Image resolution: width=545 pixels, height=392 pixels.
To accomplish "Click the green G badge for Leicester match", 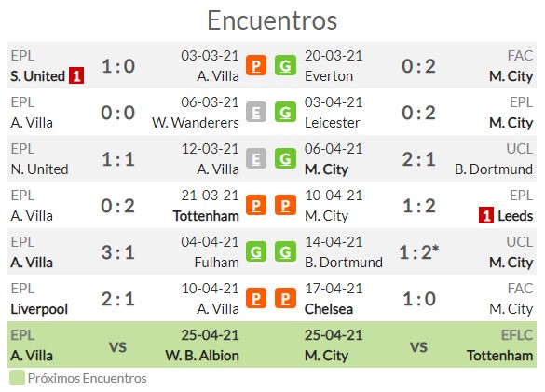I will pos(285,112).
